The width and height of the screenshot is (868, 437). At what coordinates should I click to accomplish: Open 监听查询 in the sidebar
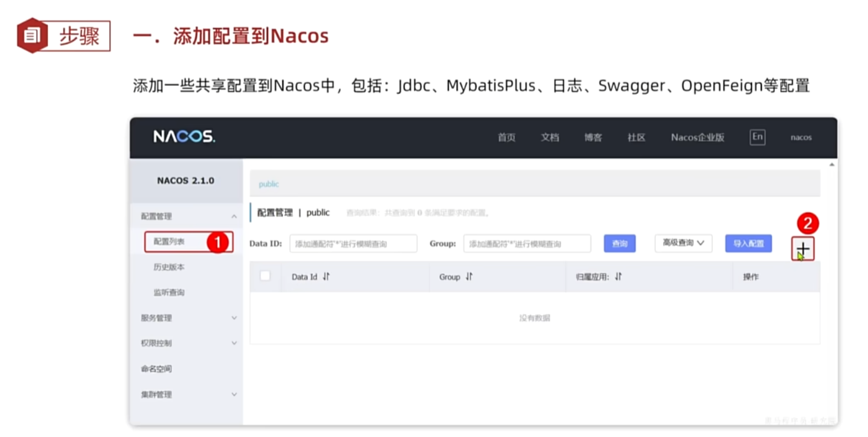tap(169, 293)
